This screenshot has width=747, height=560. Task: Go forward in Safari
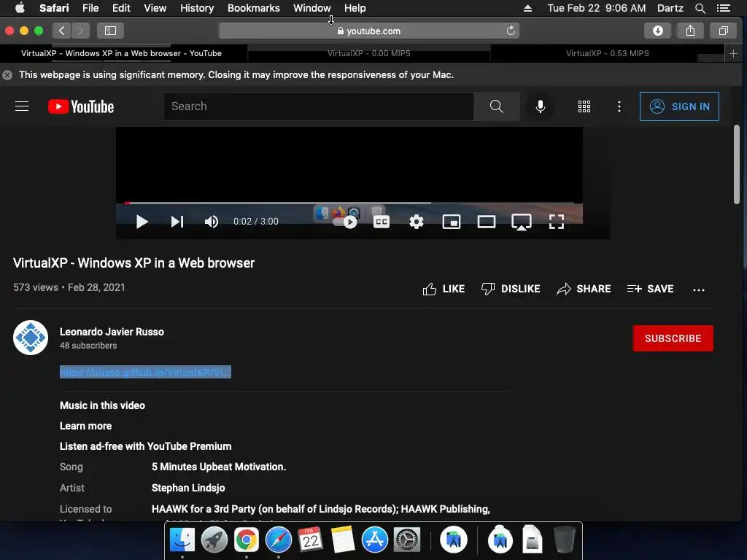pyautogui.click(x=80, y=31)
